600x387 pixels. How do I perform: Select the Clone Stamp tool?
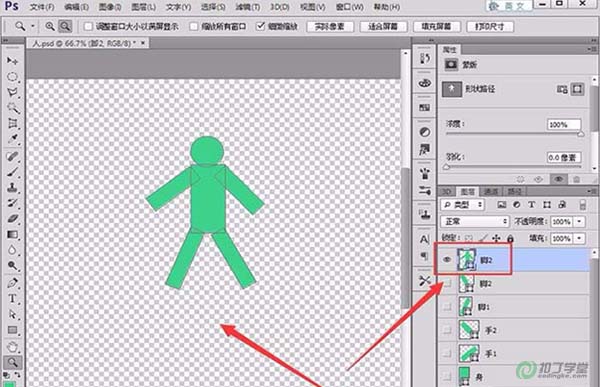[x=12, y=188]
